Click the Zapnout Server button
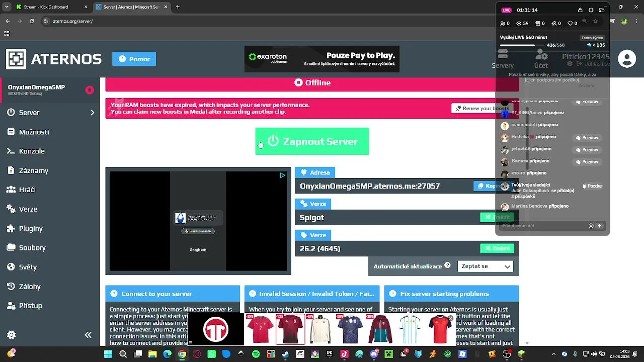This screenshot has height=362, width=644. point(312,141)
